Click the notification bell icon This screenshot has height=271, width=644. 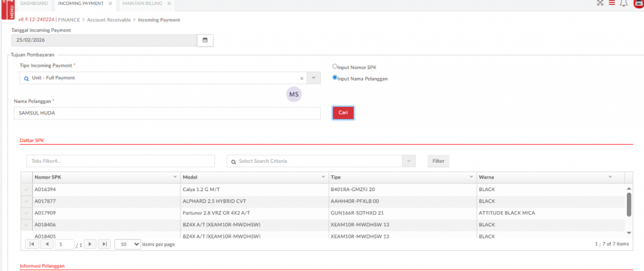[x=623, y=4]
